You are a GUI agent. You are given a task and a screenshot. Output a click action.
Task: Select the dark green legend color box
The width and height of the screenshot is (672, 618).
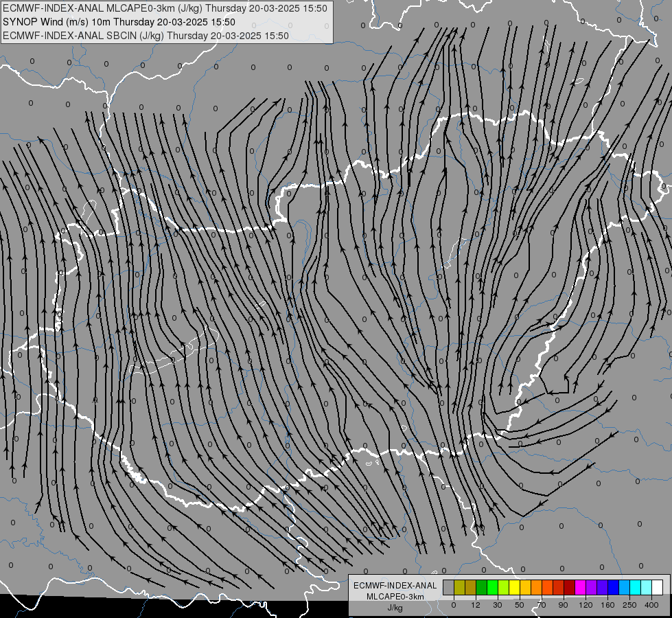click(481, 587)
